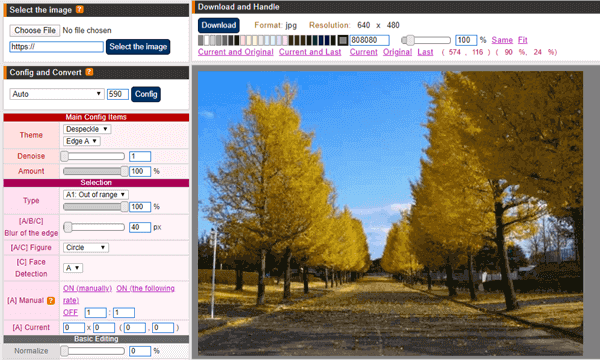Click the ON (manually) link
The width and height of the screenshot is (600, 360).
pyautogui.click(x=87, y=288)
